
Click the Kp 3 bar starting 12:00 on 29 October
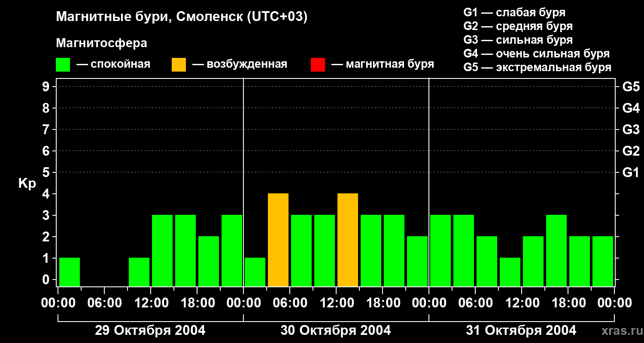tap(162, 251)
